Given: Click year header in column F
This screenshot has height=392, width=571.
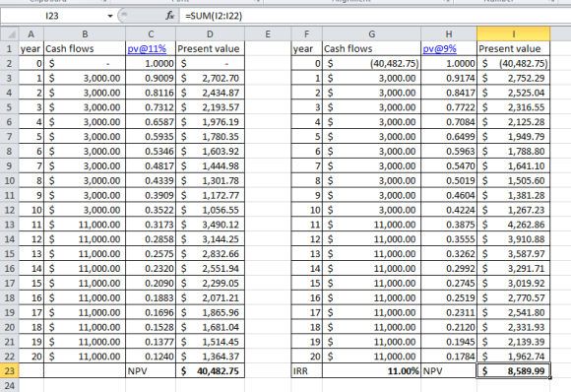Looking at the screenshot, I should click(307, 49).
